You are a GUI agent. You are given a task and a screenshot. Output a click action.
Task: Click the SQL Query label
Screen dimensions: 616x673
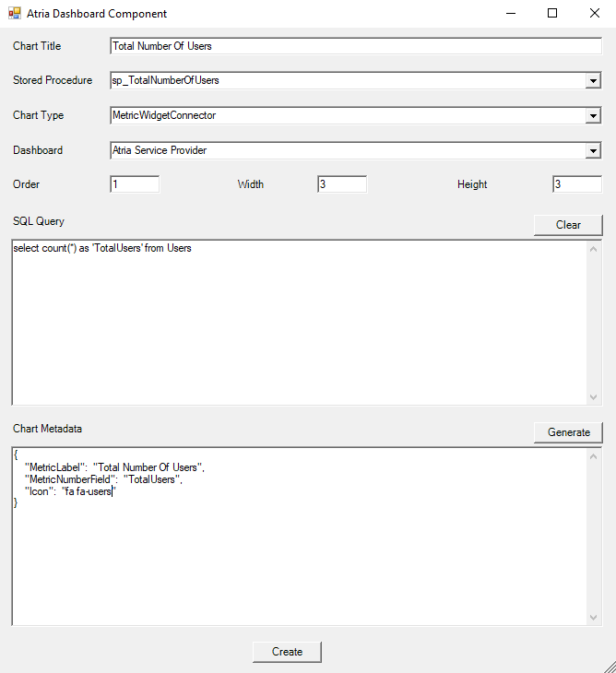click(x=39, y=221)
